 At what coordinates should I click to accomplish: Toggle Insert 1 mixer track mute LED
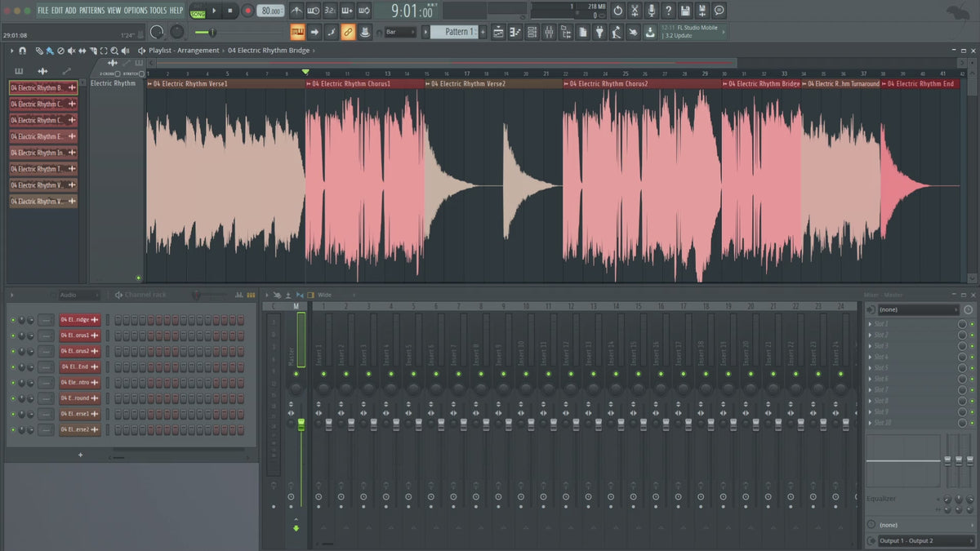click(323, 374)
